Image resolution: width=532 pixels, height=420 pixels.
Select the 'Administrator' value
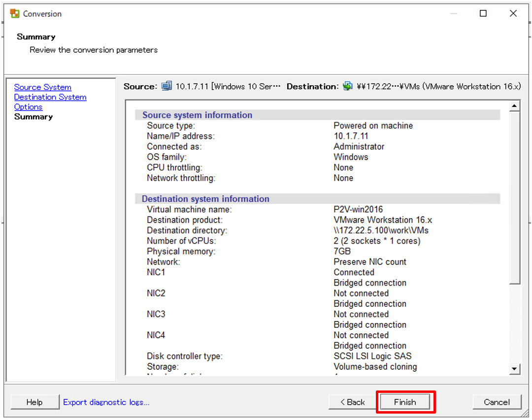(x=359, y=147)
